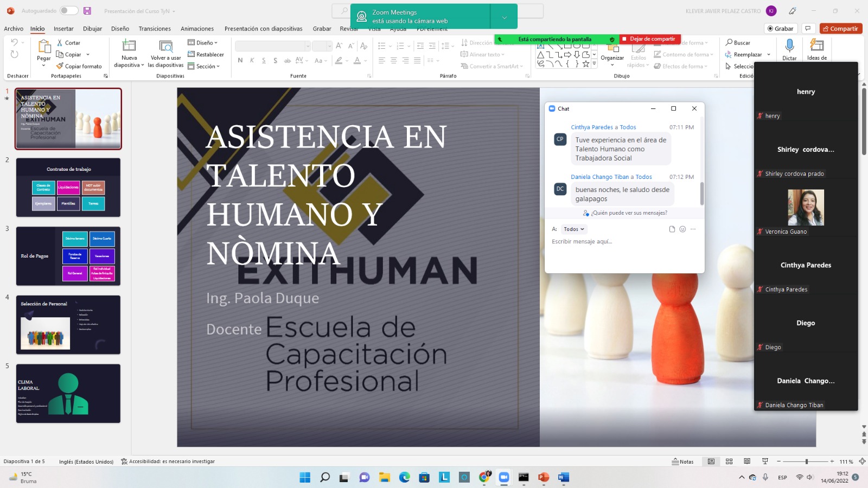Open the Insertar ribbon tab
868x488 pixels.
click(x=63, y=29)
